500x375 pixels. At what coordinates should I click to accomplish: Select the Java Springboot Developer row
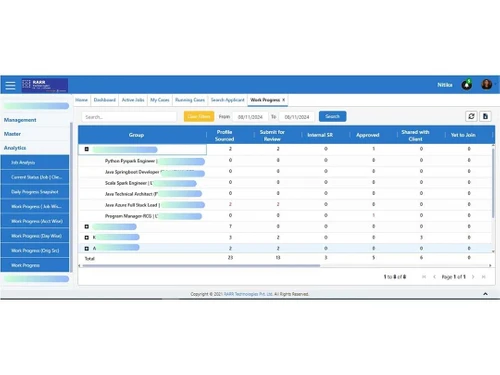point(286,171)
